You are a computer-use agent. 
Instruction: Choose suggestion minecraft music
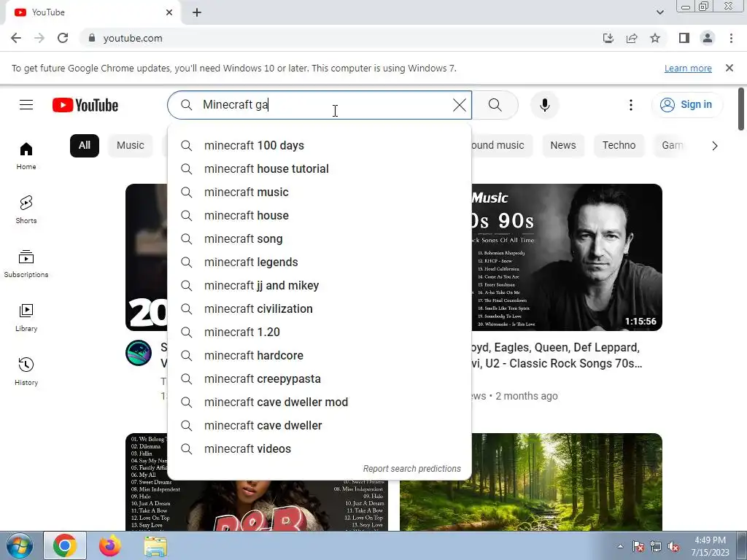pyautogui.click(x=320, y=192)
